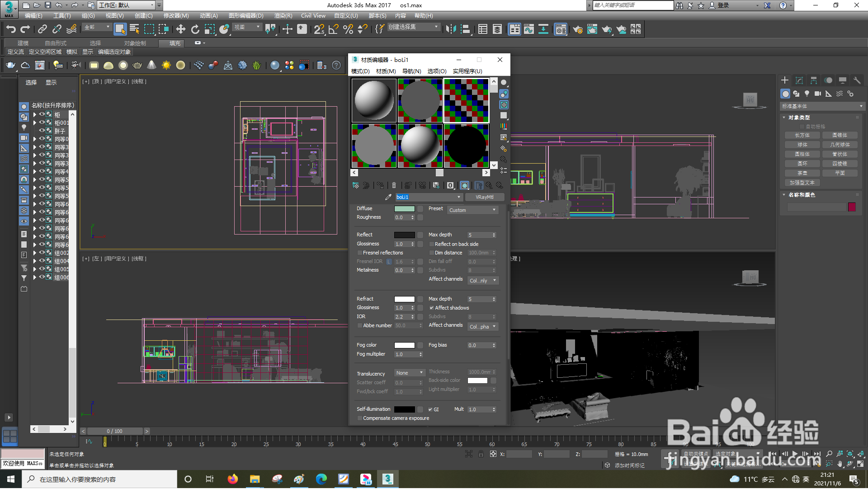Open the 材质(M) menu in material editor

point(386,71)
